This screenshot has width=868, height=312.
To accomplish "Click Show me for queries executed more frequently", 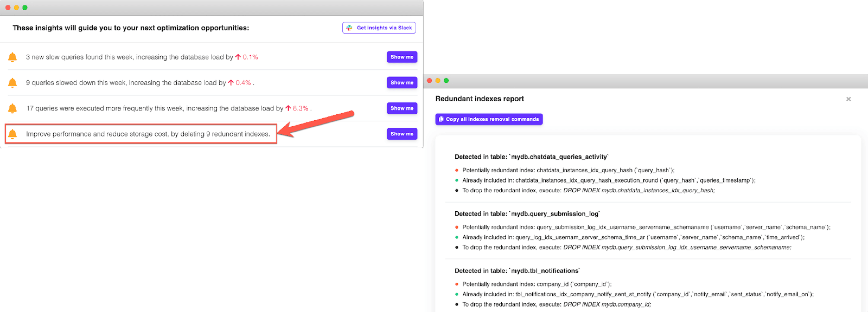I will (402, 108).
